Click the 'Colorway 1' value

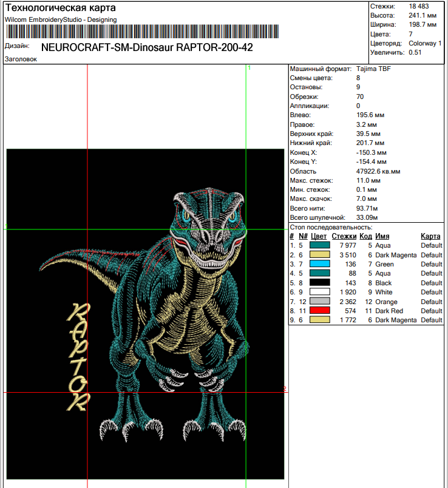pyautogui.click(x=425, y=44)
